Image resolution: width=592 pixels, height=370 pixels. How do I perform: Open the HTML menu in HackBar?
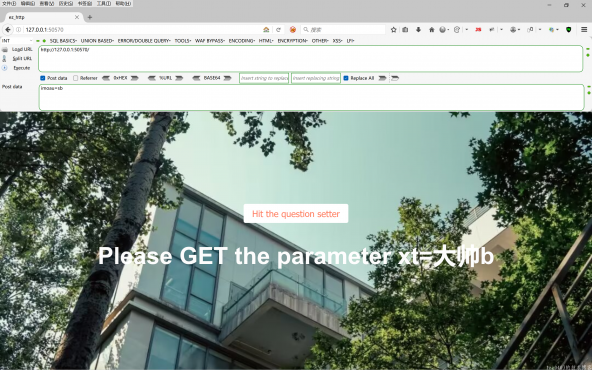(x=266, y=41)
